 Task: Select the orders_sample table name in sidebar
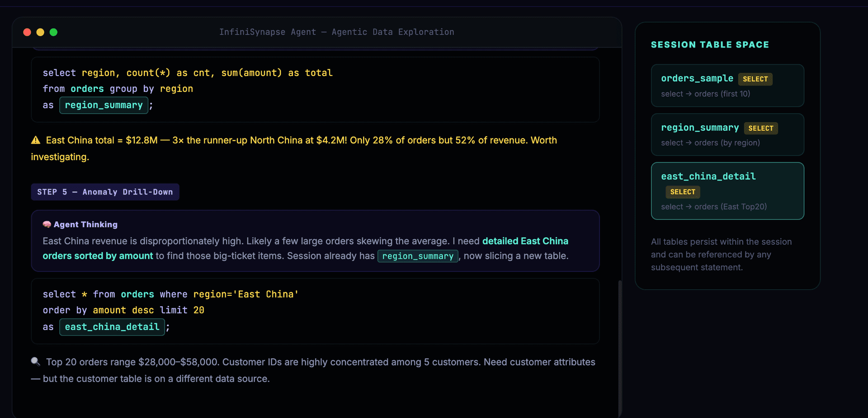coord(697,78)
